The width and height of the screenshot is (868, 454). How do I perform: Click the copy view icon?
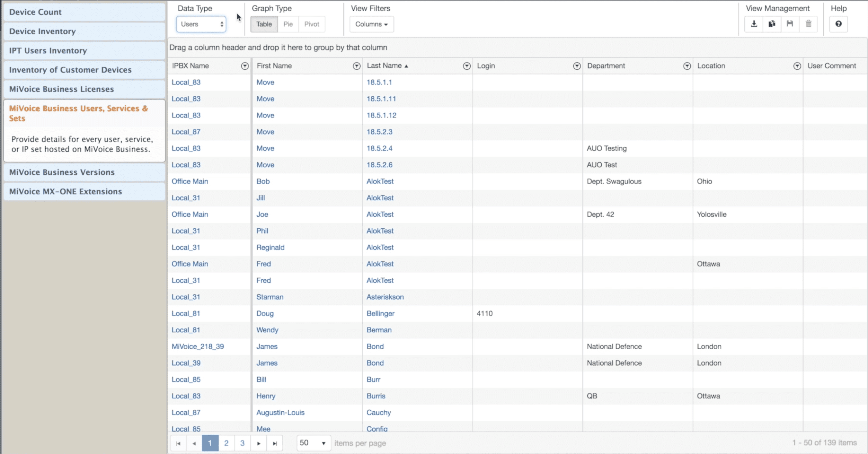(x=772, y=24)
